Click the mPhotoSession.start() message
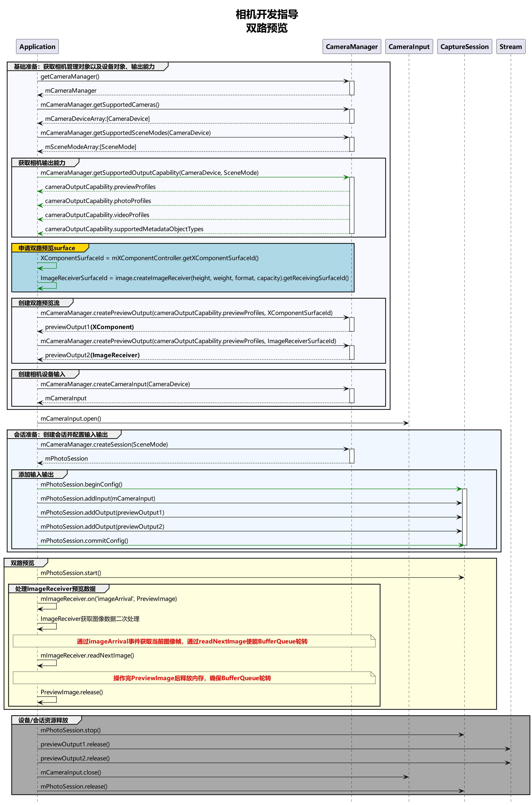Viewport: 532px width, 805px height. (x=71, y=573)
